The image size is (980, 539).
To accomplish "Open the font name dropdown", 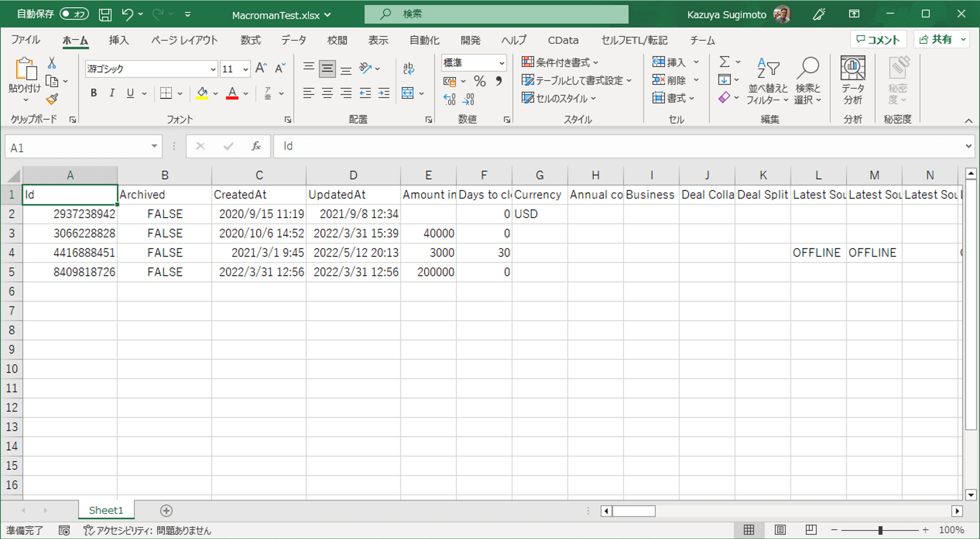I will click(213, 69).
